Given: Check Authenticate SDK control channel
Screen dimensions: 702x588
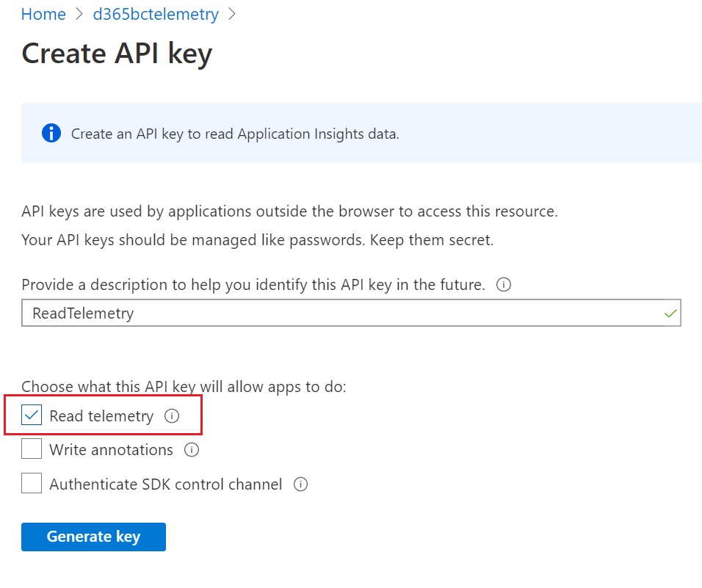Looking at the screenshot, I should (x=31, y=483).
